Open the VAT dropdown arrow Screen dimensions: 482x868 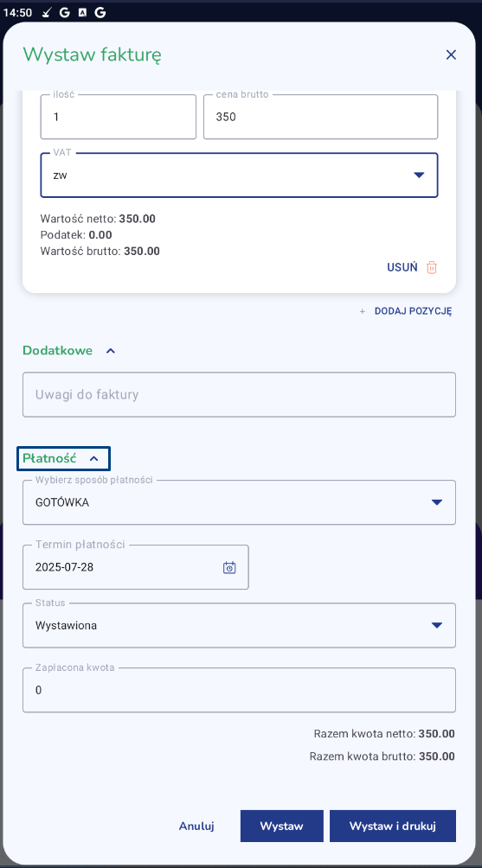[x=420, y=175]
